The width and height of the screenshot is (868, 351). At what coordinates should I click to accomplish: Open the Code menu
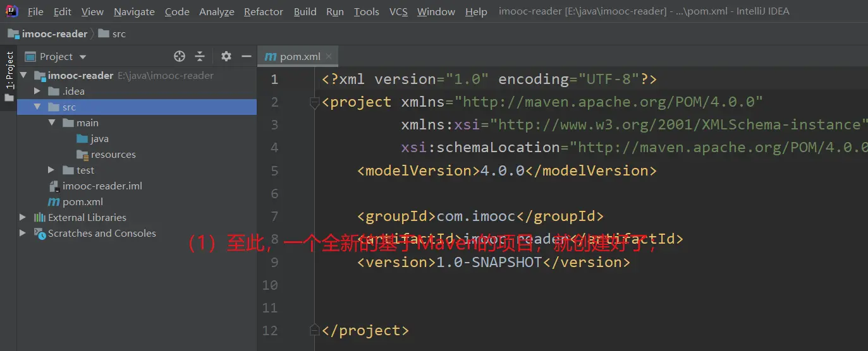(177, 11)
